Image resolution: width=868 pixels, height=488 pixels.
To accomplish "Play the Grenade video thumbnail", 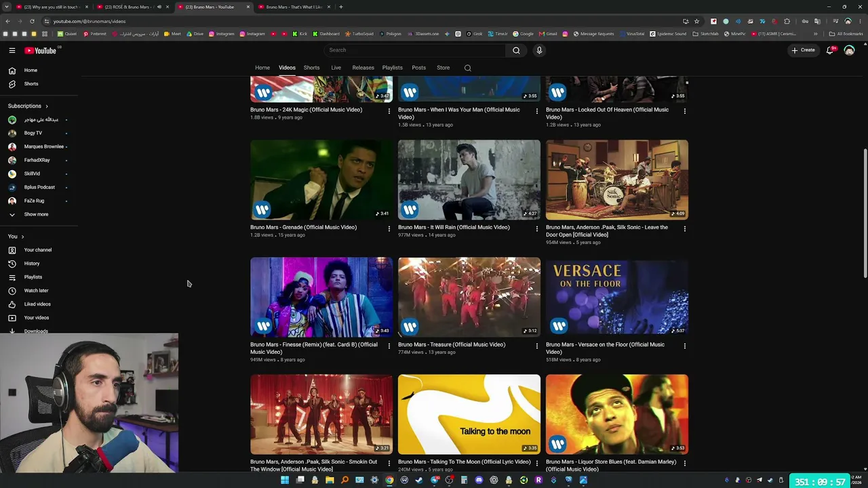I will (321, 180).
